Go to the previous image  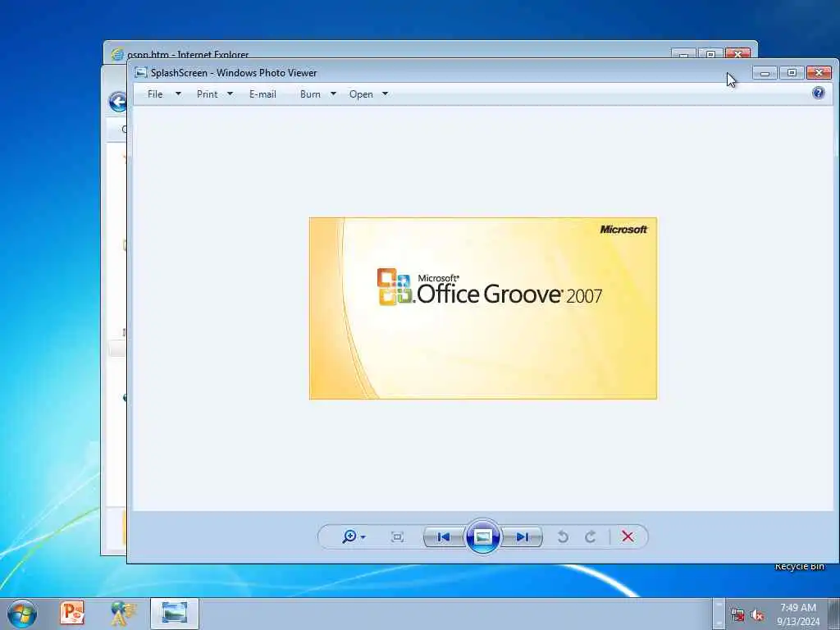coord(444,536)
